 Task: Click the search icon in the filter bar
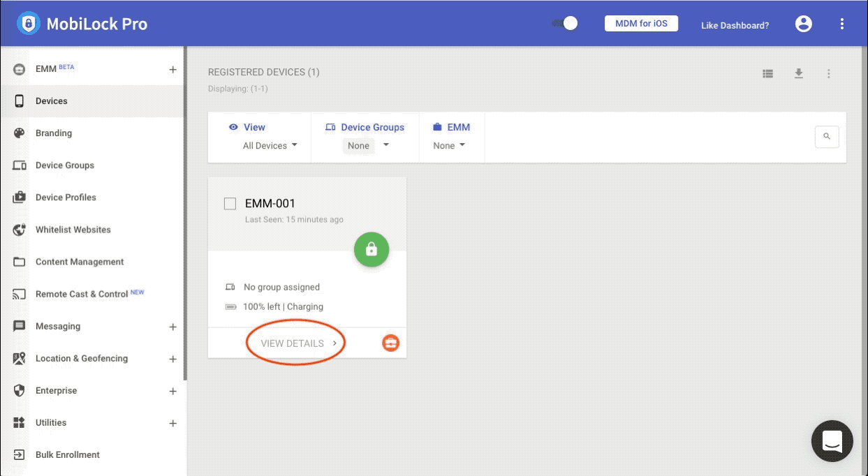tap(827, 137)
